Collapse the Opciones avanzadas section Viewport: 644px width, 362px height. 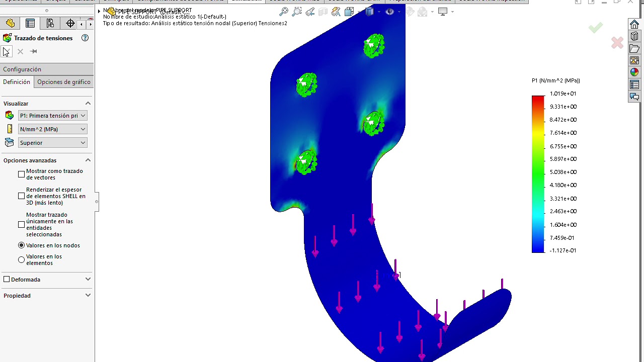tap(88, 160)
